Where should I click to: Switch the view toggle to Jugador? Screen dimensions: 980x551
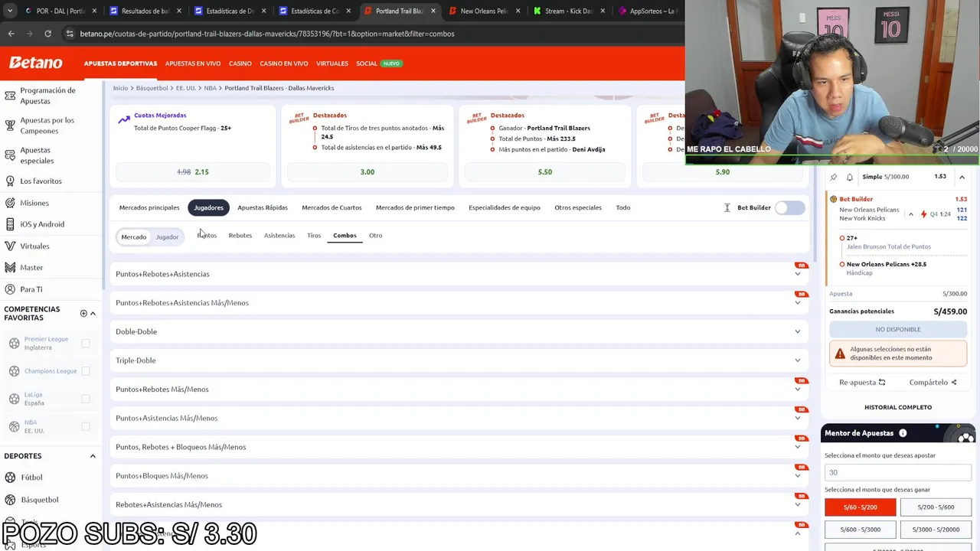tap(167, 237)
